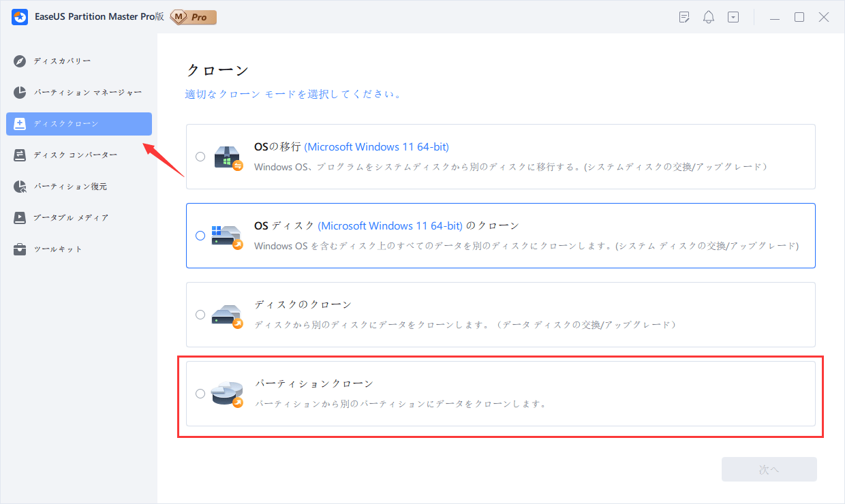Screen dimensions: 845x504
Task: Choose the ディスクのクローン radio button
Action: [x=200, y=315]
